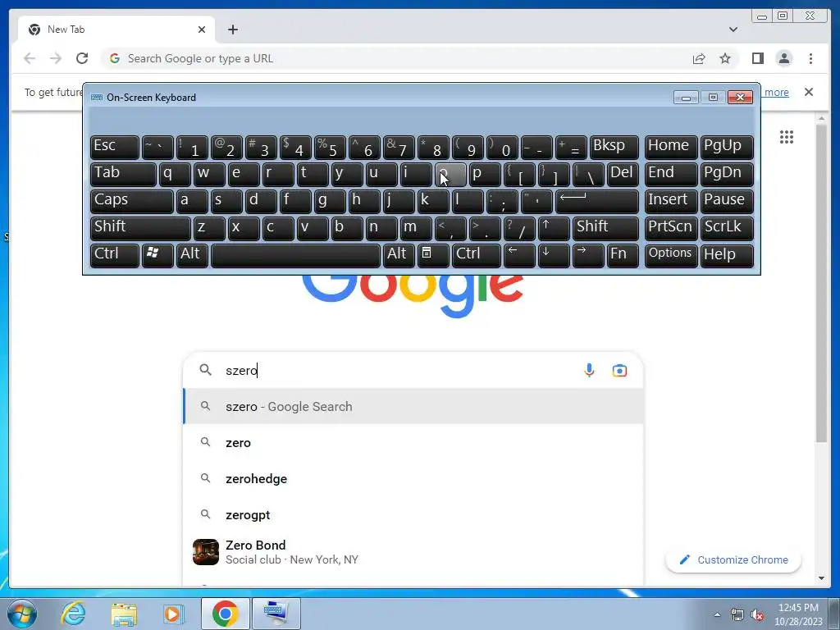Open taskbar clock showing 12:45 PM

(x=797, y=614)
